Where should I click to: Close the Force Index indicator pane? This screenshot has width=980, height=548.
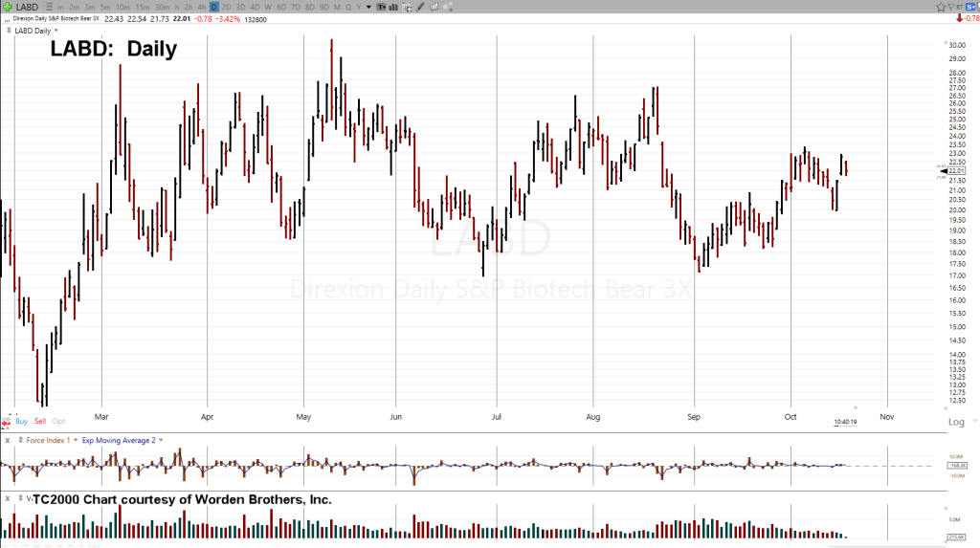(x=8, y=440)
